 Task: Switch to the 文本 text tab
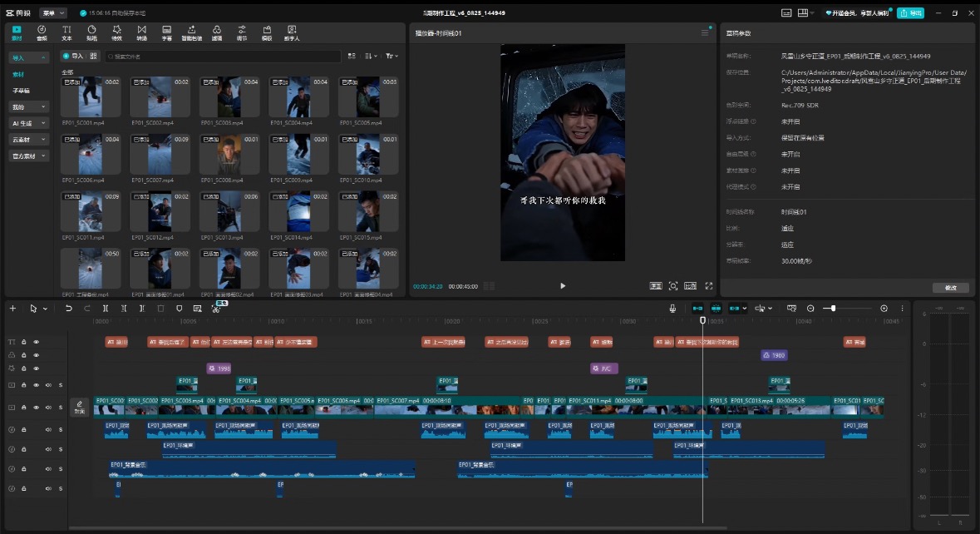click(66, 32)
